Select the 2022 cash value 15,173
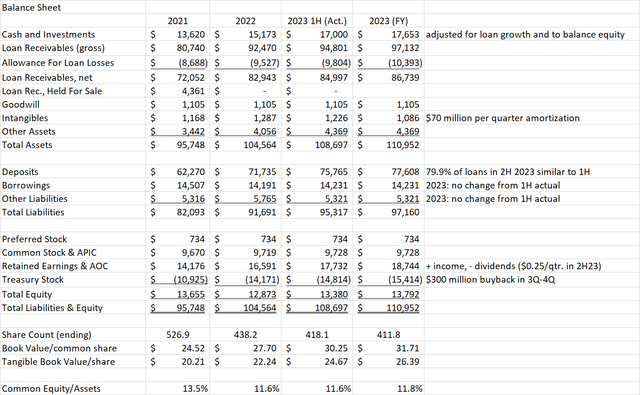 coord(262,35)
